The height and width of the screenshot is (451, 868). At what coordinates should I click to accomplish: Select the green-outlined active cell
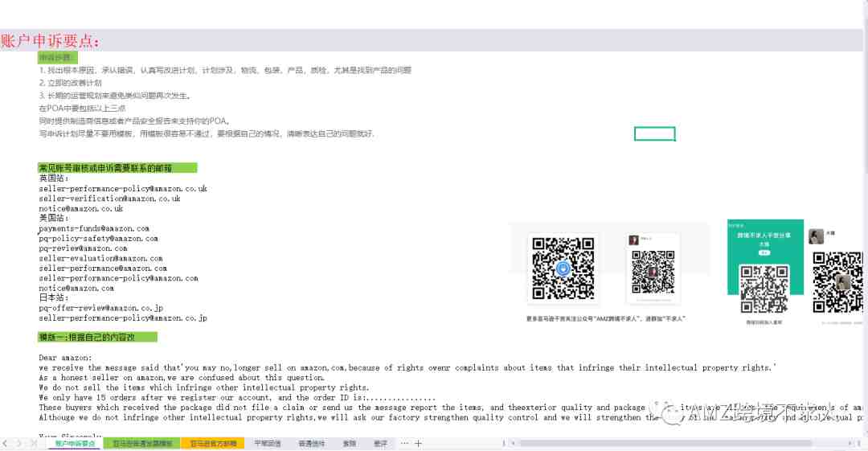[655, 133]
